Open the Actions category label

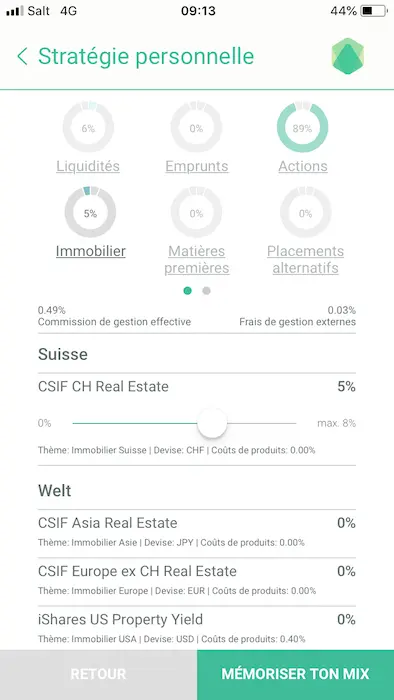pyautogui.click(x=303, y=166)
